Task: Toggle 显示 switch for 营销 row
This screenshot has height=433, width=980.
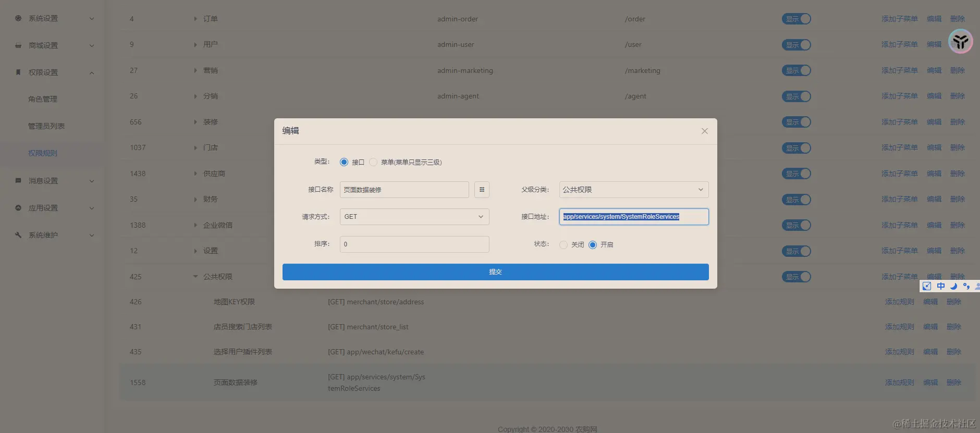Action: [797, 70]
